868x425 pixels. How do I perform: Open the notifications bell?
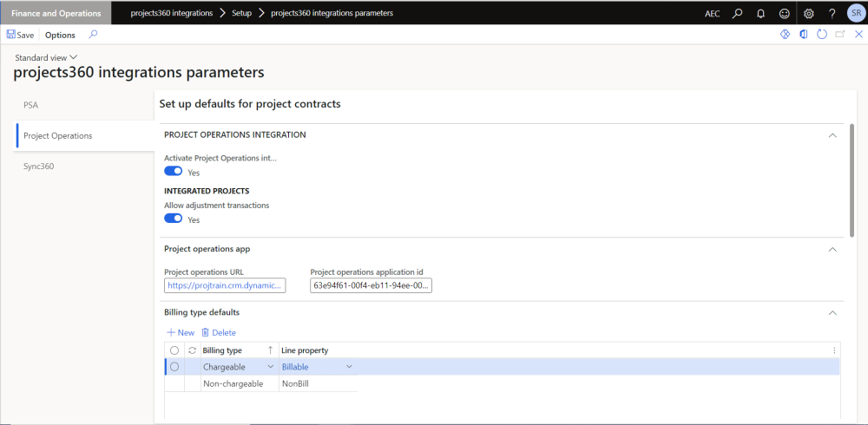[x=760, y=13]
